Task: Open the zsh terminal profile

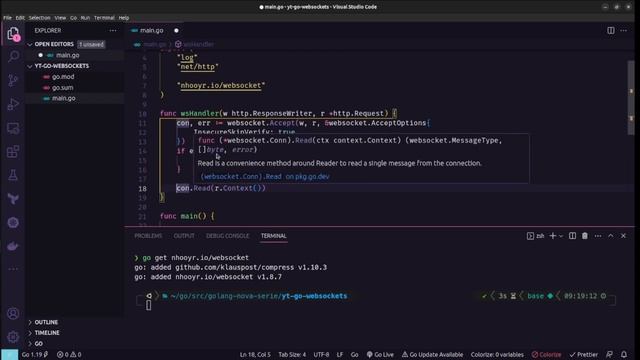Action: coord(536,236)
